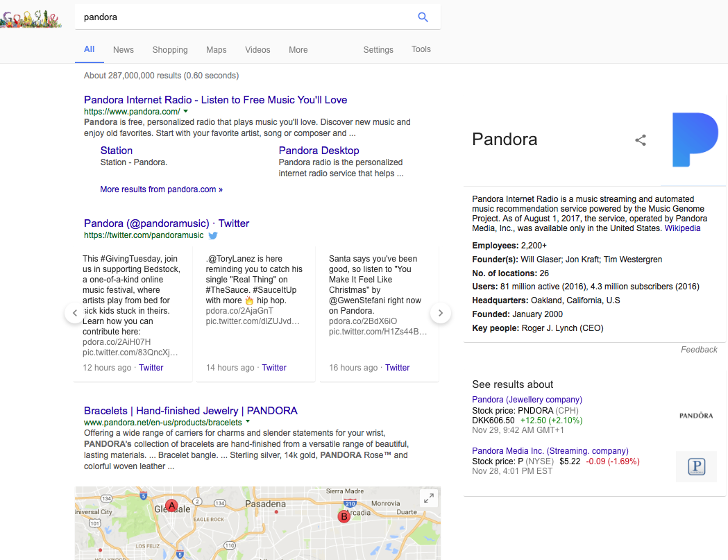Screen dimensions: 728x560
Task: Click the Twitter bird icon beside pandoramusic
Action: (213, 235)
